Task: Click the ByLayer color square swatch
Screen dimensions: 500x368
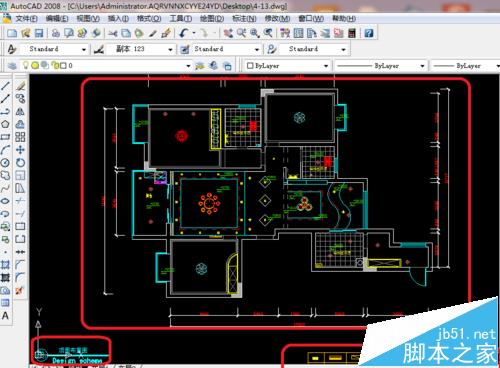Action: pos(250,66)
